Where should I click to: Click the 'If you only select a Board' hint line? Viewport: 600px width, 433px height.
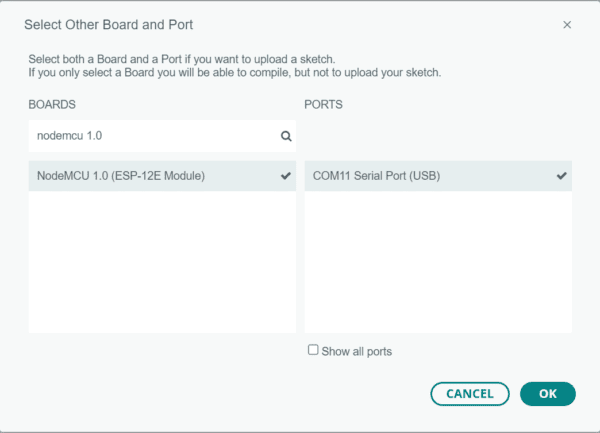tap(235, 72)
